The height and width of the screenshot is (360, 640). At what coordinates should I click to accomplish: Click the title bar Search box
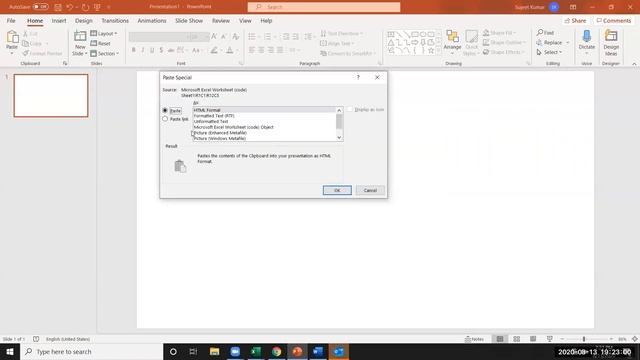(324, 7)
